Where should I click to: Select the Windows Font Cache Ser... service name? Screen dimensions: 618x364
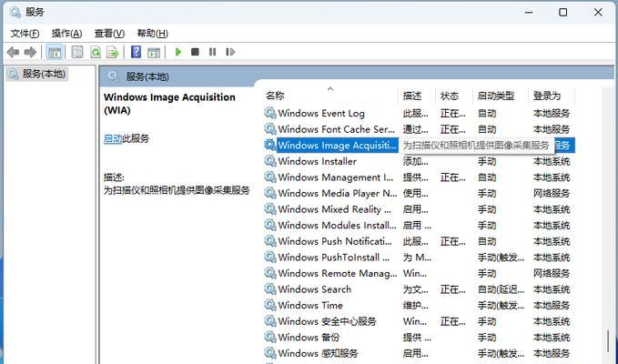point(336,129)
